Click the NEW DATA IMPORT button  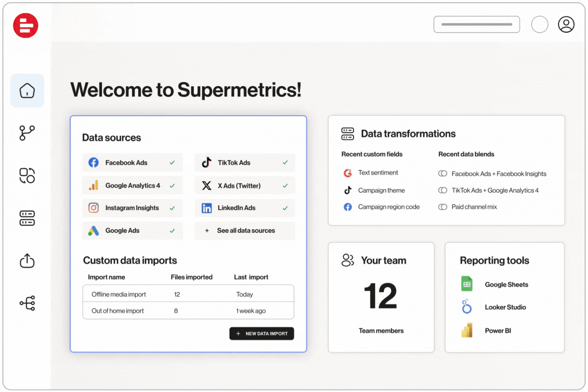[x=262, y=333]
